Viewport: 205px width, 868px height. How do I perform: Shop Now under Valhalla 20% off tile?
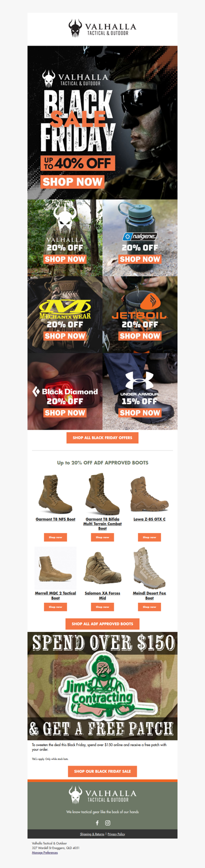(x=65, y=259)
